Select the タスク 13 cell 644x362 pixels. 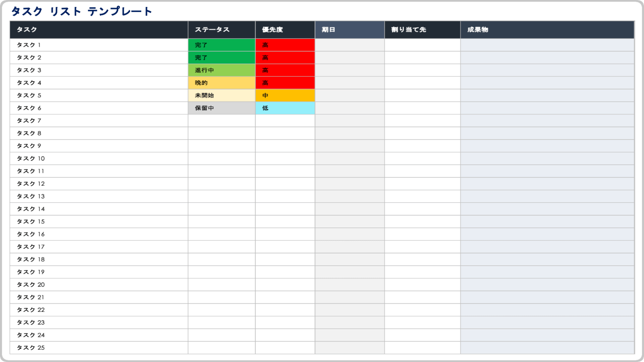click(99, 196)
